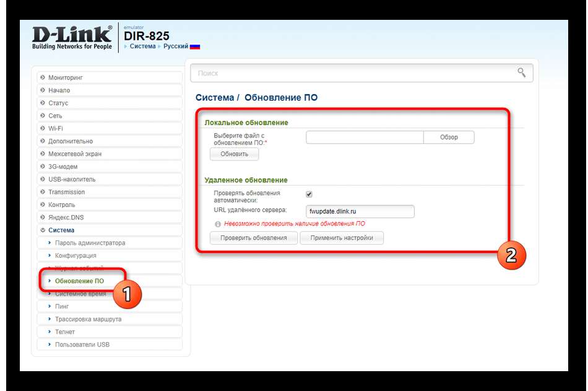
Task: Click the Russian flag icon
Action: (194, 46)
